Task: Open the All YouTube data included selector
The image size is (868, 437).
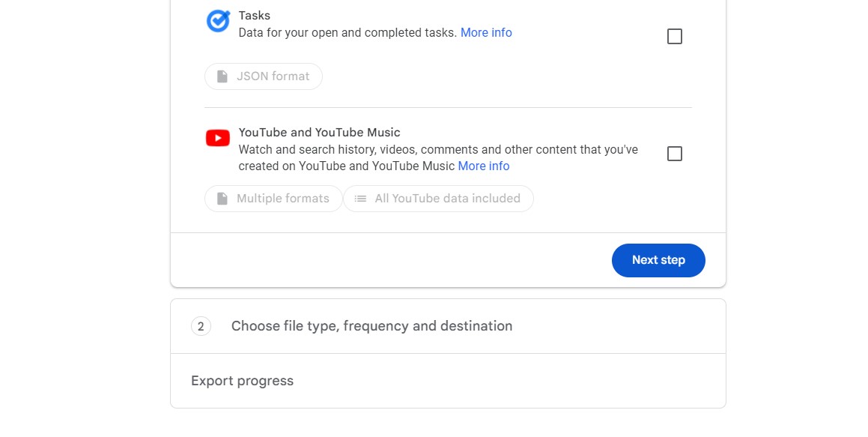Action: [438, 199]
